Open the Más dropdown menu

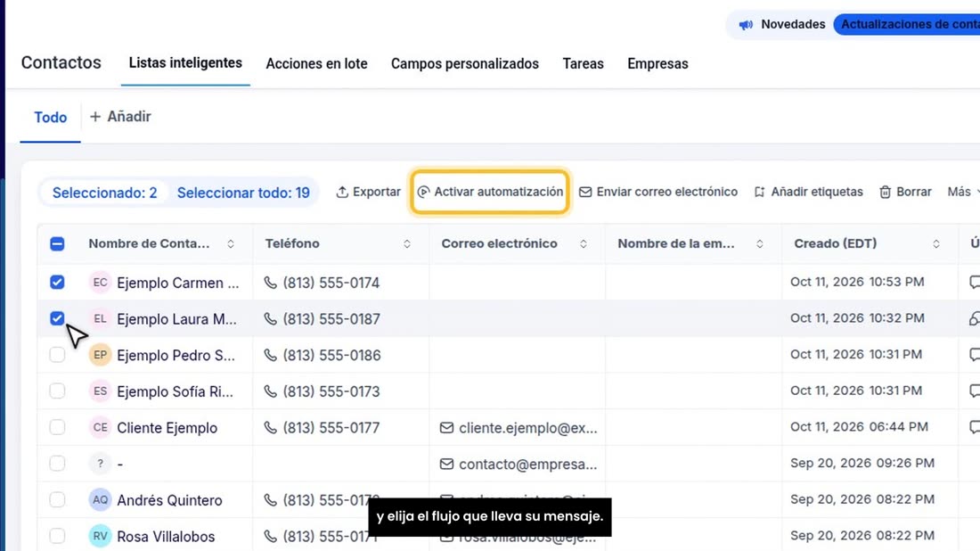tap(963, 192)
